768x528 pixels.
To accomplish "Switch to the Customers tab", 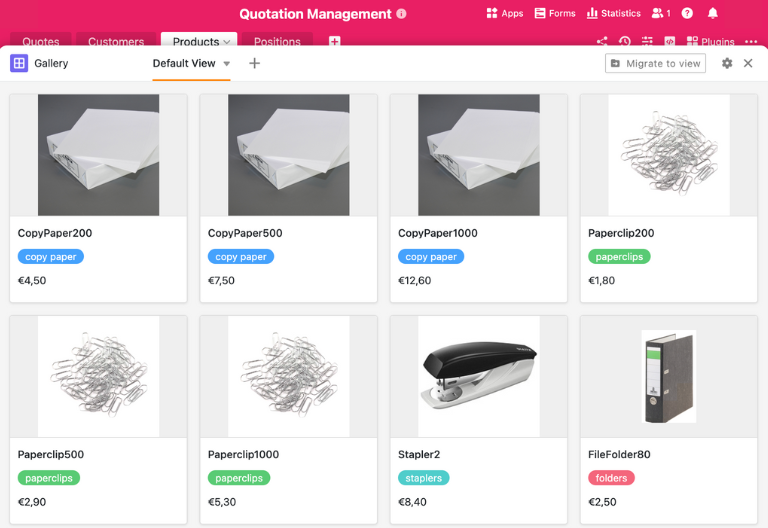I will tap(116, 42).
